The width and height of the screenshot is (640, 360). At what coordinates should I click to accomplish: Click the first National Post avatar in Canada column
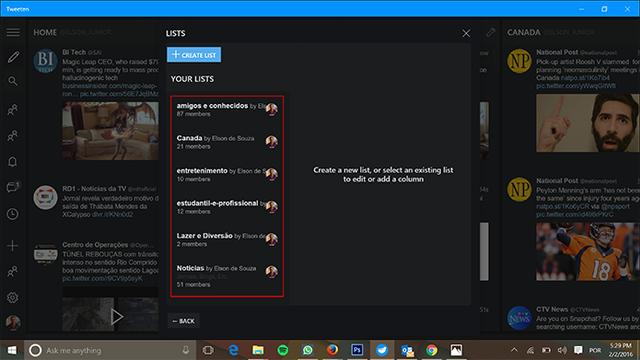coord(519,61)
